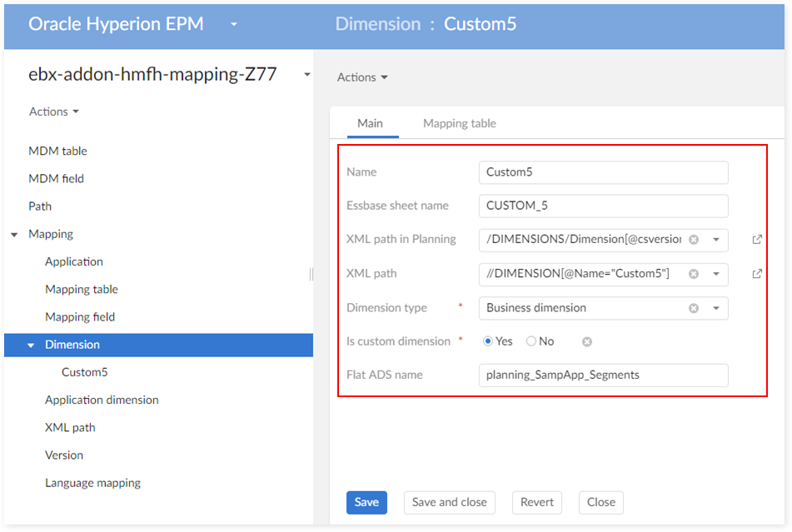Expand the XML path dropdown arrow
This screenshot has height=532, width=792.
click(x=716, y=274)
